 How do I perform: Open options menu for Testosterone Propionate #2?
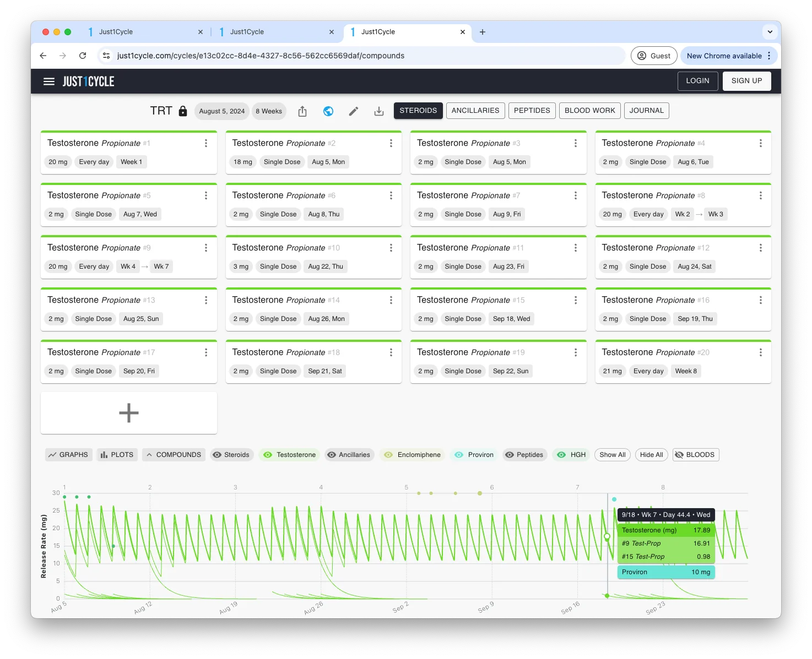point(391,143)
